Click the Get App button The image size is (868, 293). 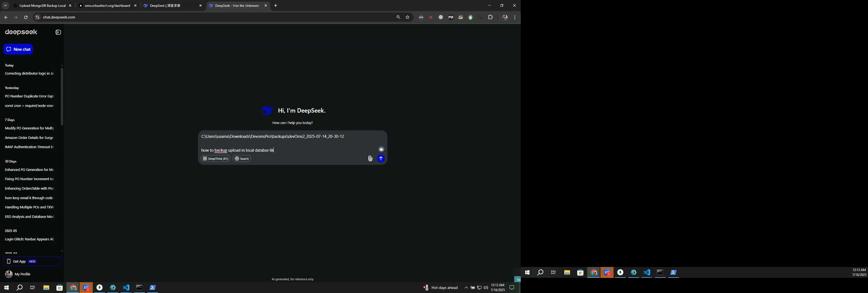point(32,261)
